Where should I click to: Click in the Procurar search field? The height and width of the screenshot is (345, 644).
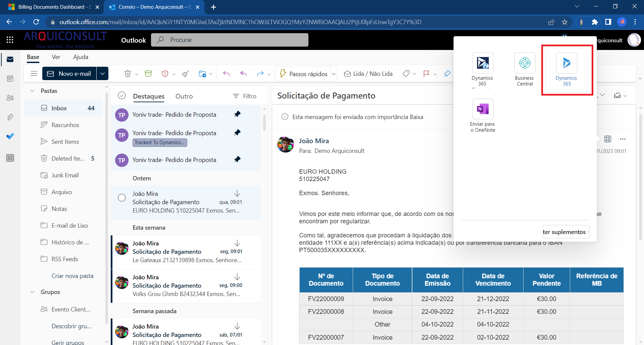[230, 40]
